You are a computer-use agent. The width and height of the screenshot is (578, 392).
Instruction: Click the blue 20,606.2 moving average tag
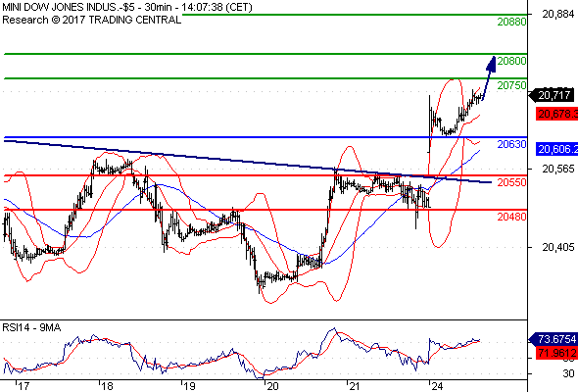point(557,149)
